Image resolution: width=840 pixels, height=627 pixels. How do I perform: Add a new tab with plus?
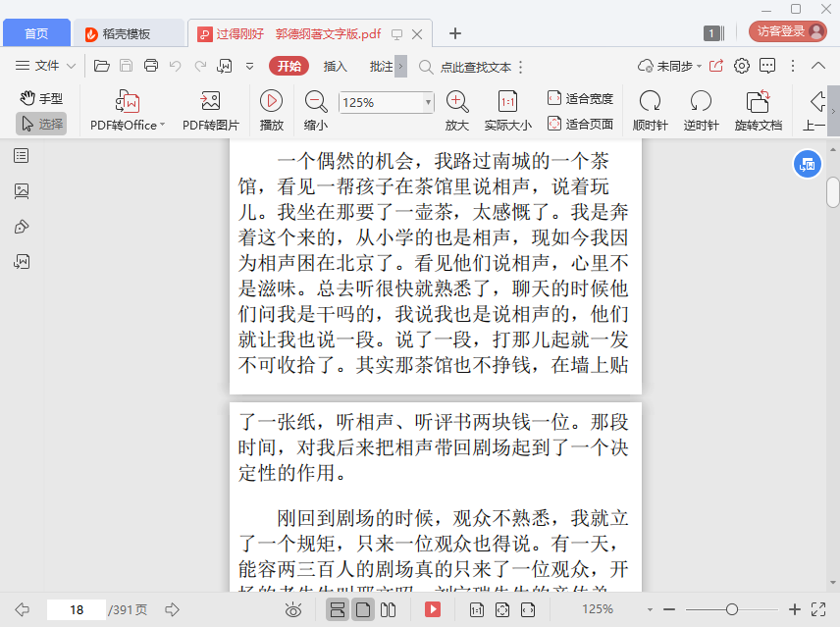pyautogui.click(x=454, y=33)
